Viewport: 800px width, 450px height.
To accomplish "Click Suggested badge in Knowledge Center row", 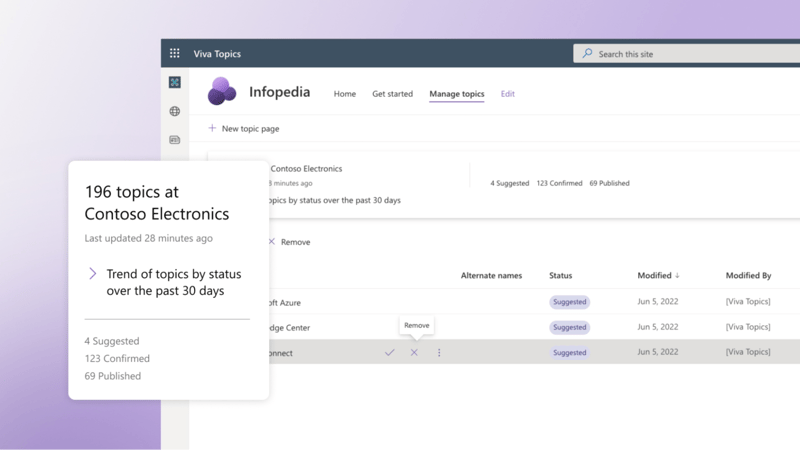I will [x=569, y=327].
